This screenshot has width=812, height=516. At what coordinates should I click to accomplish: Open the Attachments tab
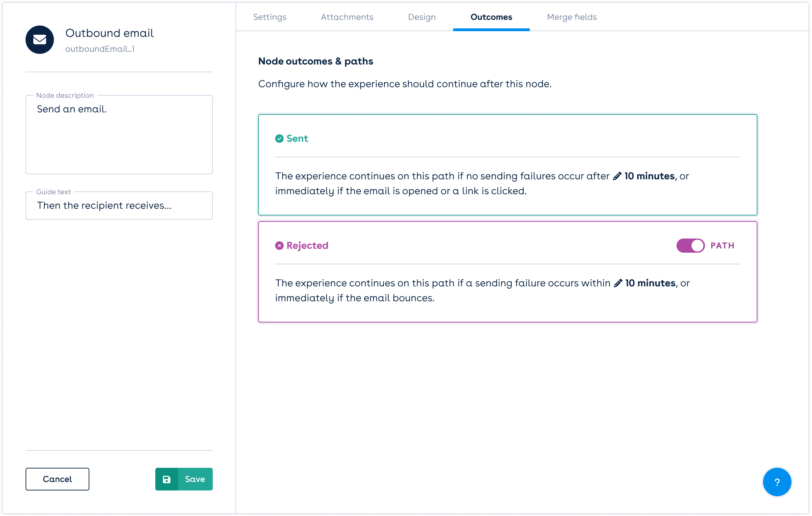347,17
